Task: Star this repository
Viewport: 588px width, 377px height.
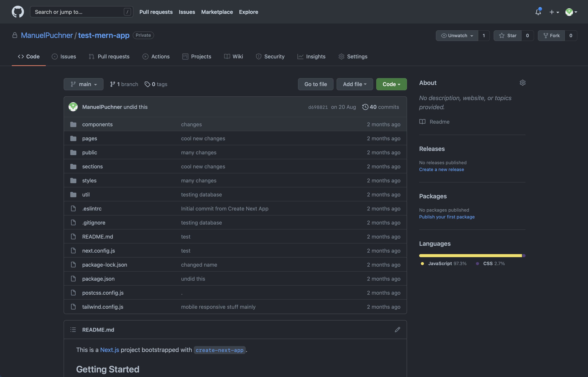Action: tap(507, 35)
